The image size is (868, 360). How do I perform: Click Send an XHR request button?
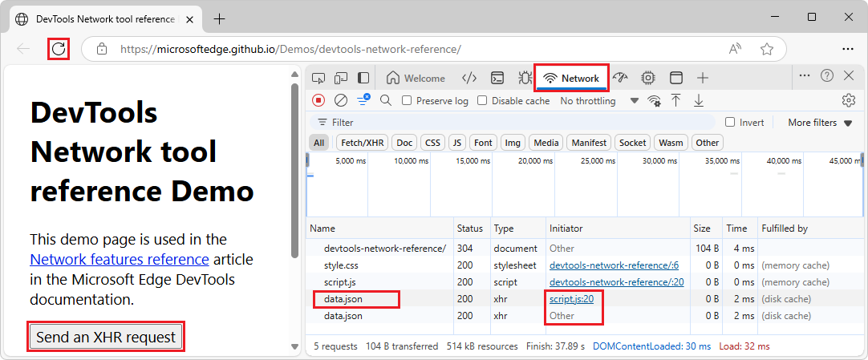(106, 337)
